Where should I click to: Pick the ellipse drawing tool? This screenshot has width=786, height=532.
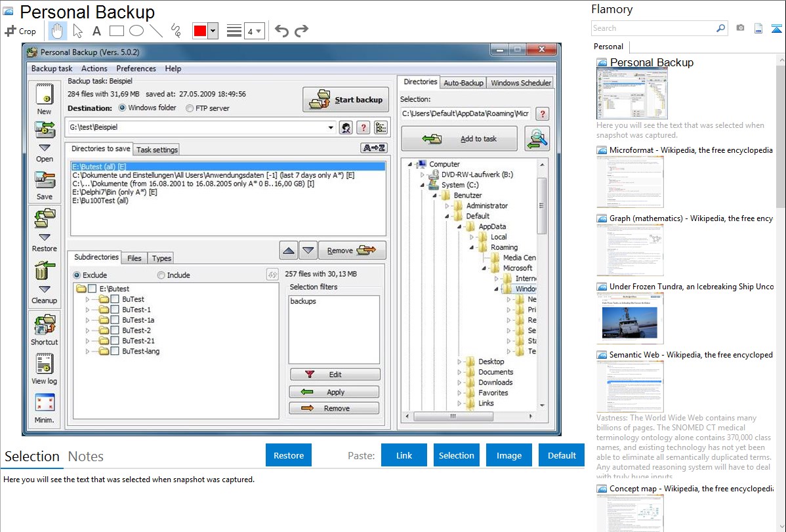click(x=136, y=31)
